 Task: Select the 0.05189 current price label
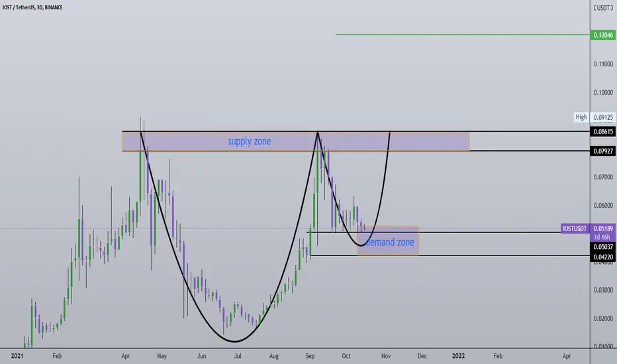[x=603, y=228]
